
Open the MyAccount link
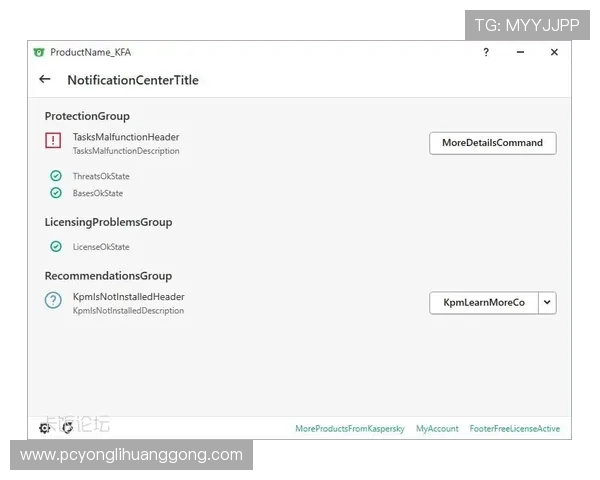point(437,429)
